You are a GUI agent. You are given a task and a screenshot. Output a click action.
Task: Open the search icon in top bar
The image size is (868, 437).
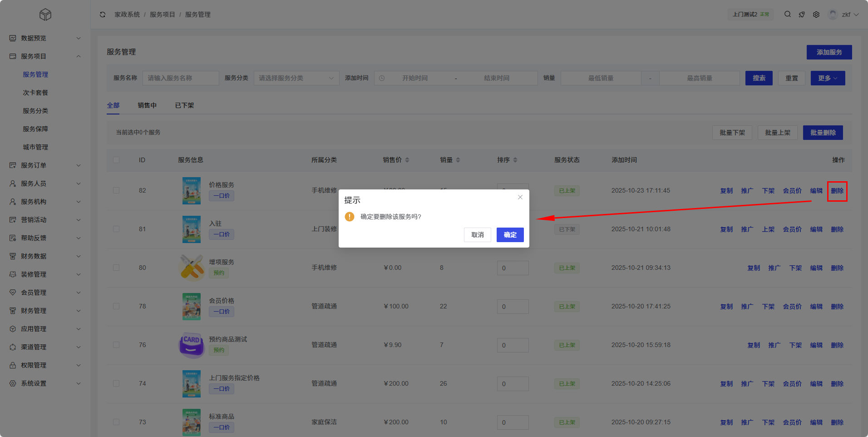pos(788,15)
